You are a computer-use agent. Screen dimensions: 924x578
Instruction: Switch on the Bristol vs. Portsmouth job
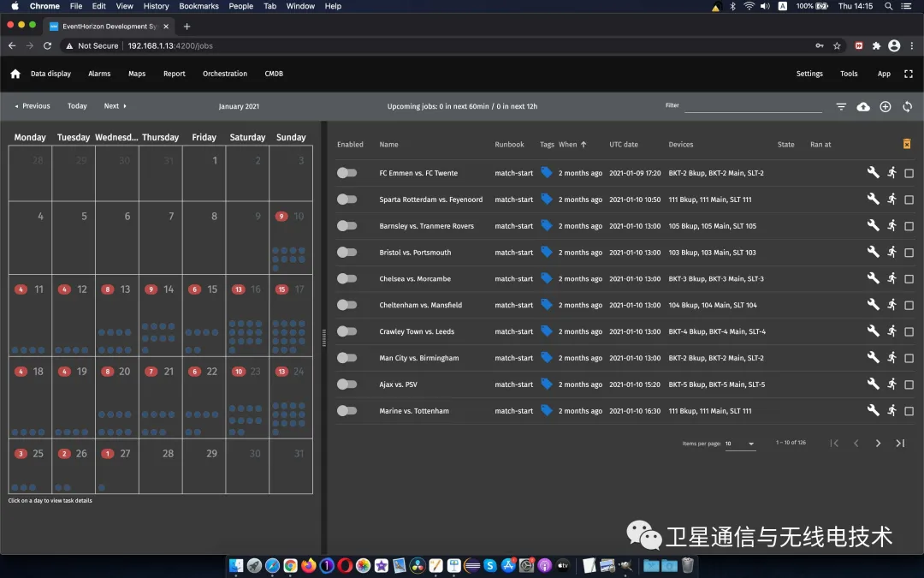pyautogui.click(x=347, y=252)
